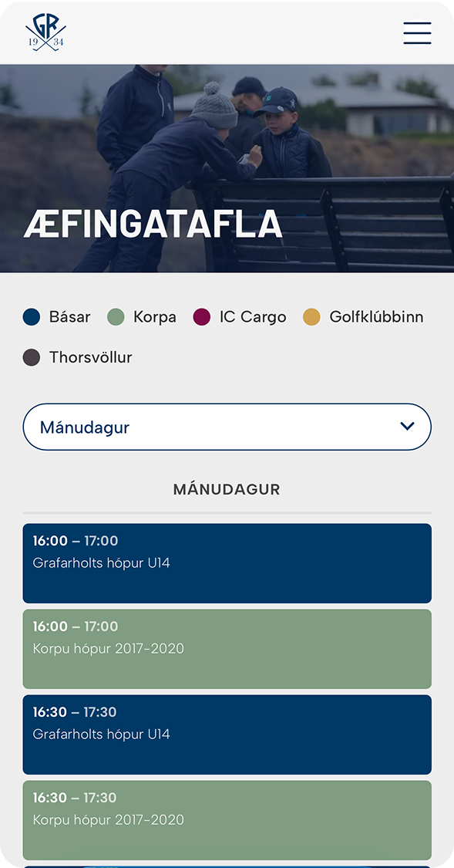Click the green Korpa legend dot
This screenshot has width=454, height=868.
(x=116, y=317)
